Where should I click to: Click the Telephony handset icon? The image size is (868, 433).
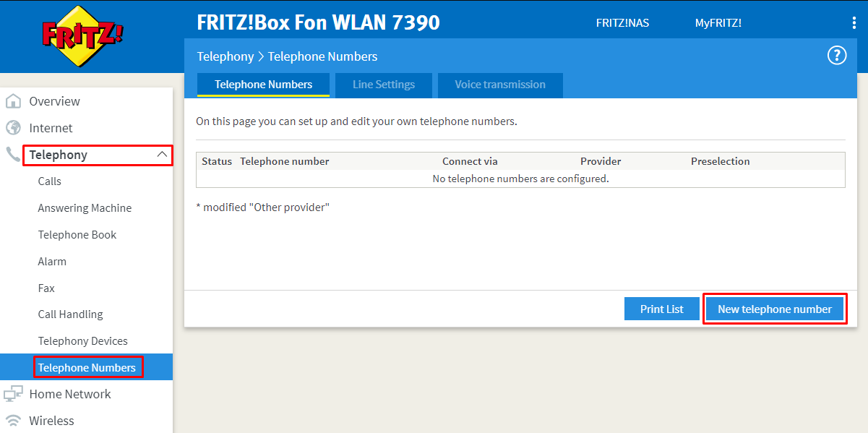click(x=13, y=155)
